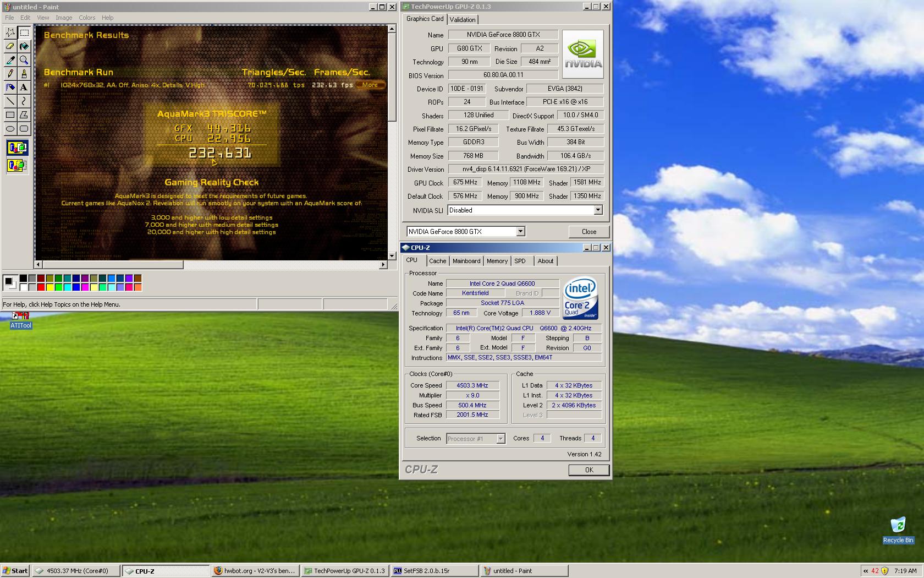Switch to SetFSB 2.0.b.15r taskbar item

(x=435, y=571)
